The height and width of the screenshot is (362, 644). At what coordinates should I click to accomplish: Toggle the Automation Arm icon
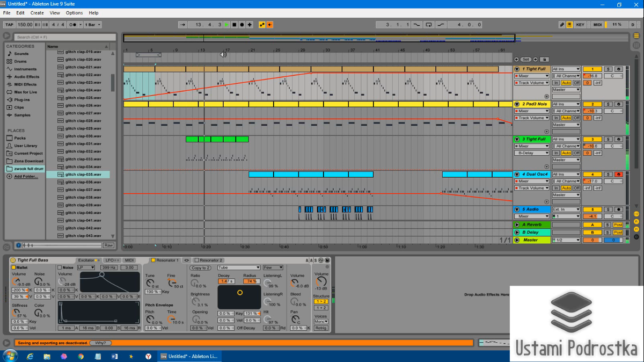point(262,25)
